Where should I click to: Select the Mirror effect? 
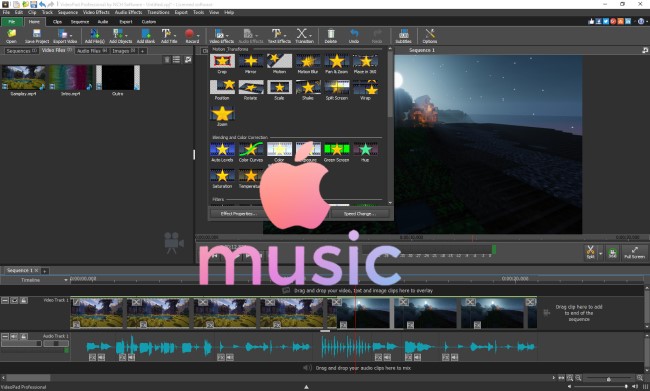click(250, 63)
